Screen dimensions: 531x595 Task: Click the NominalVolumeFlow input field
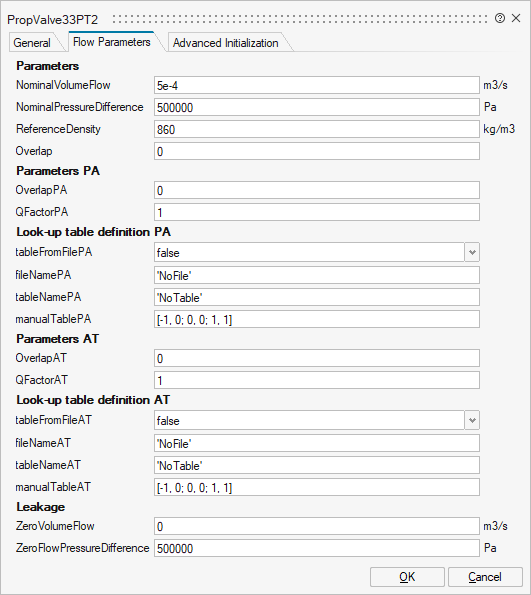[317, 85]
